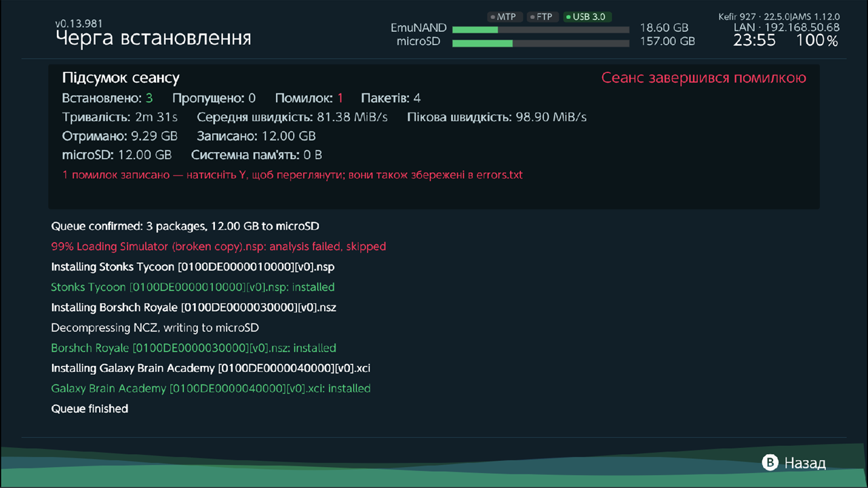Click the Installing Stonks Tycoon log line
This screenshot has width=868, height=488.
click(193, 266)
